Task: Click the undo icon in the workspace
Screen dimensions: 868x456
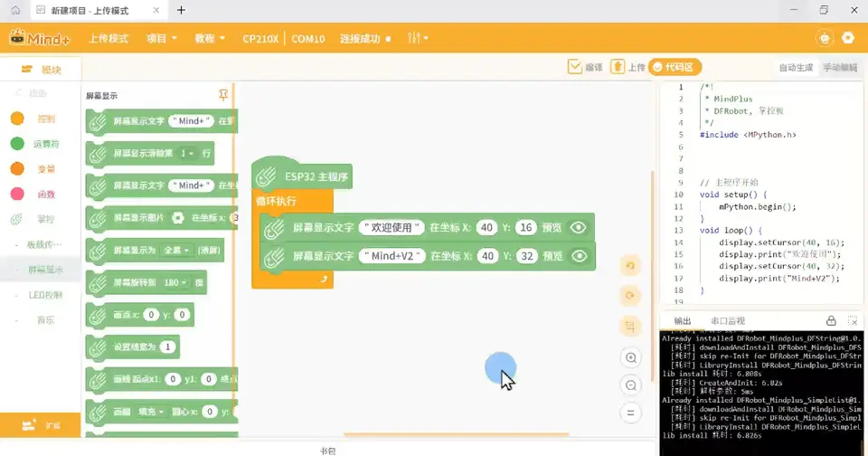Action: 630,266
